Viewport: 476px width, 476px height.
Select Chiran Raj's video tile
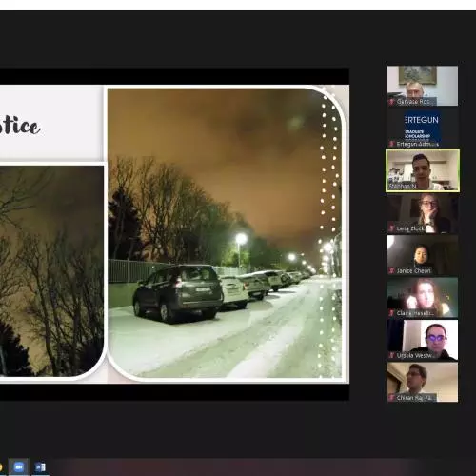[x=423, y=383]
